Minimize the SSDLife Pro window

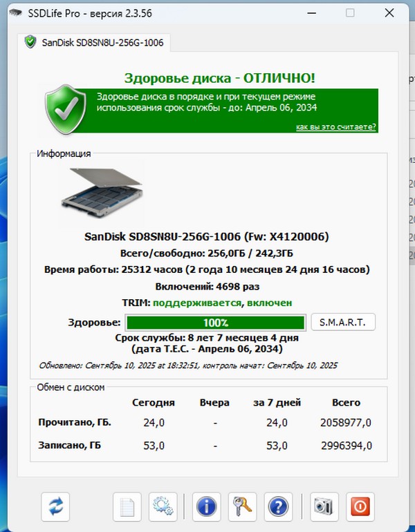tap(313, 14)
